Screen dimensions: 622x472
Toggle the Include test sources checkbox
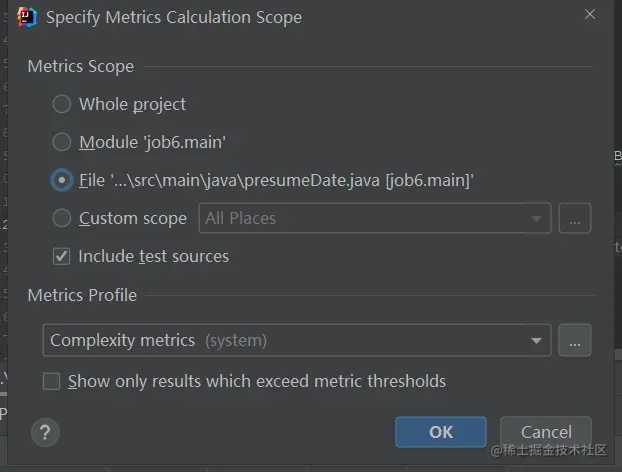pyautogui.click(x=62, y=256)
